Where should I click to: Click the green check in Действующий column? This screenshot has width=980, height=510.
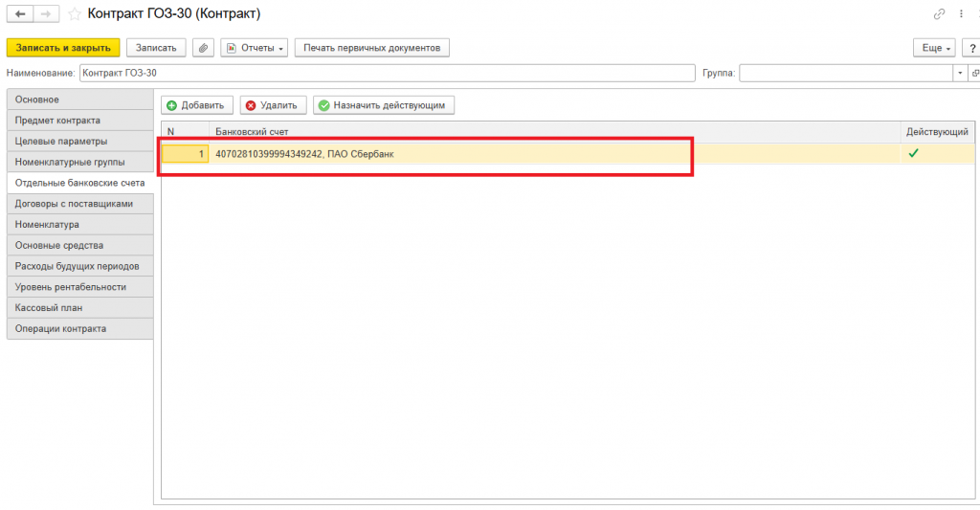[x=913, y=153]
